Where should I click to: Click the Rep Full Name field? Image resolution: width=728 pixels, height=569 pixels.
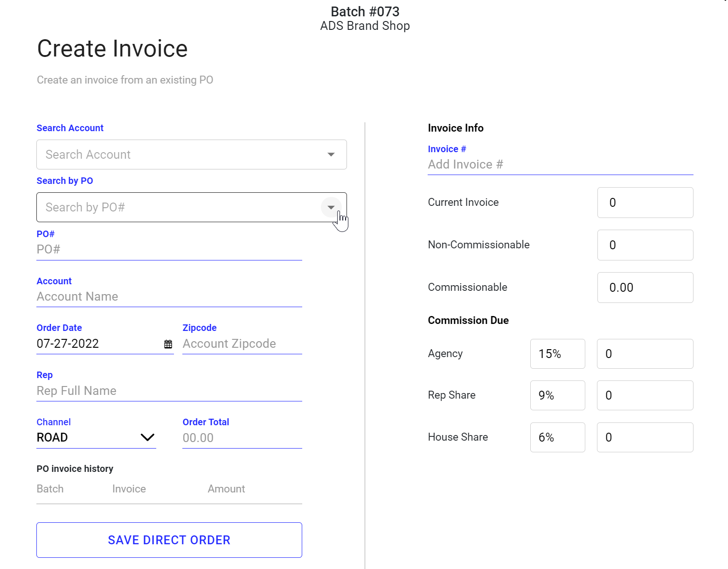click(169, 391)
